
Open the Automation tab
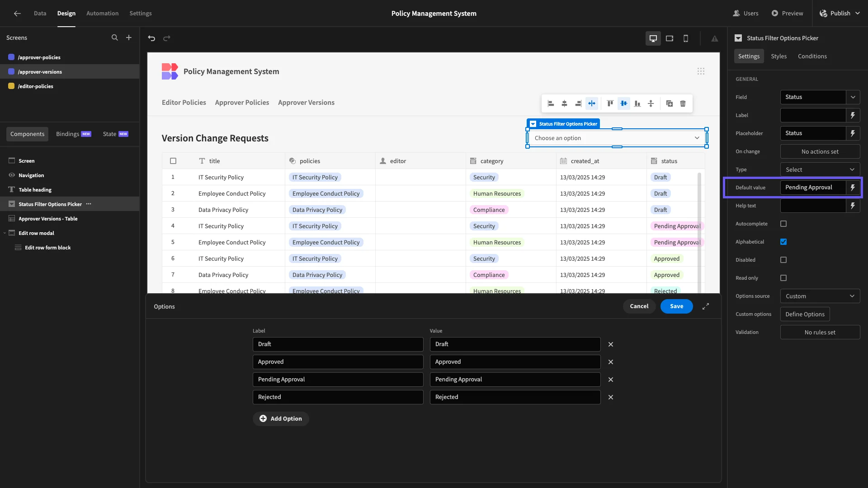102,14
